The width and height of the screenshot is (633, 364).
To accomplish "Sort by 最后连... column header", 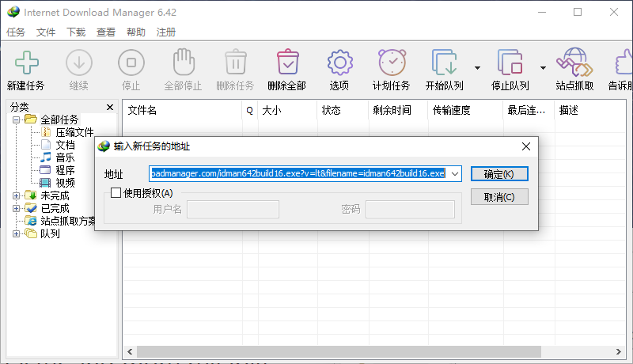I will pos(529,110).
